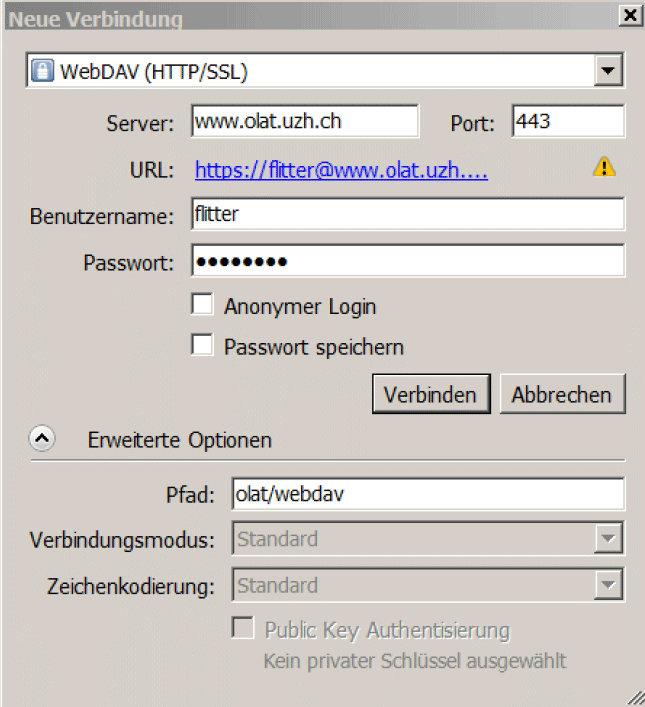Click into the Server field
This screenshot has width=645, height=707.
[305, 122]
